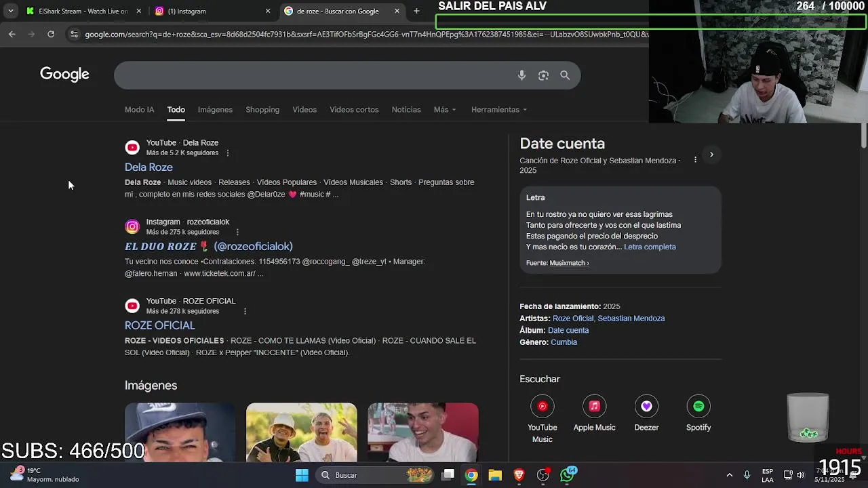Search by voice using microphone icon

click(x=521, y=75)
